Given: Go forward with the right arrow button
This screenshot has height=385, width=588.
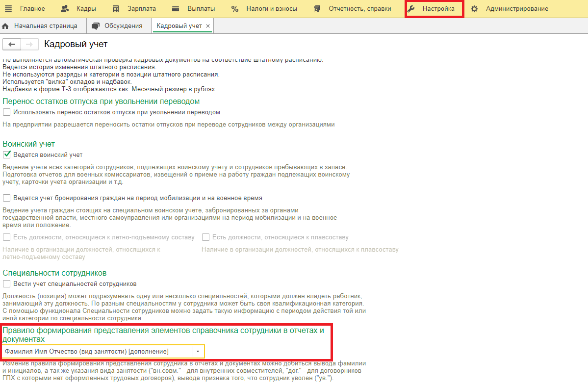Looking at the screenshot, I should [29, 44].
